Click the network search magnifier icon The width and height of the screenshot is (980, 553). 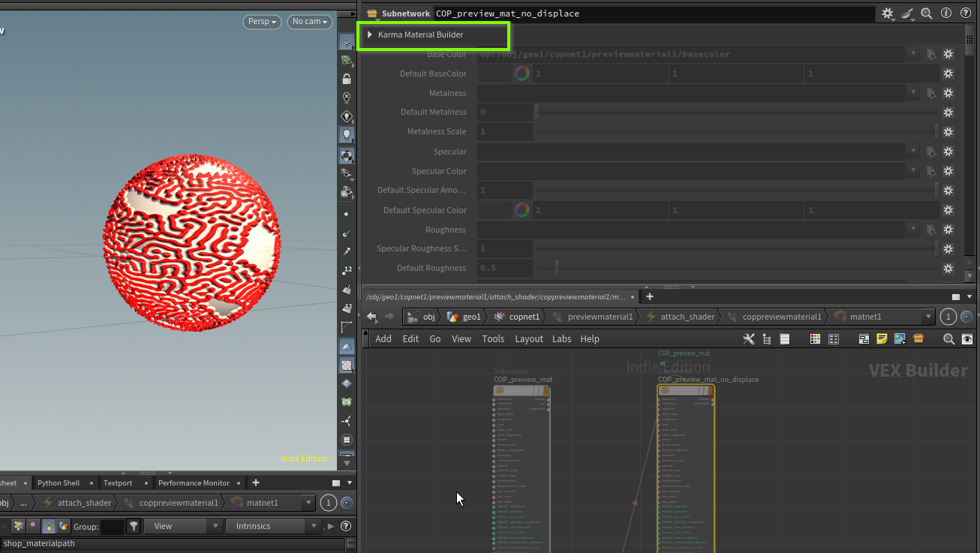click(x=948, y=339)
